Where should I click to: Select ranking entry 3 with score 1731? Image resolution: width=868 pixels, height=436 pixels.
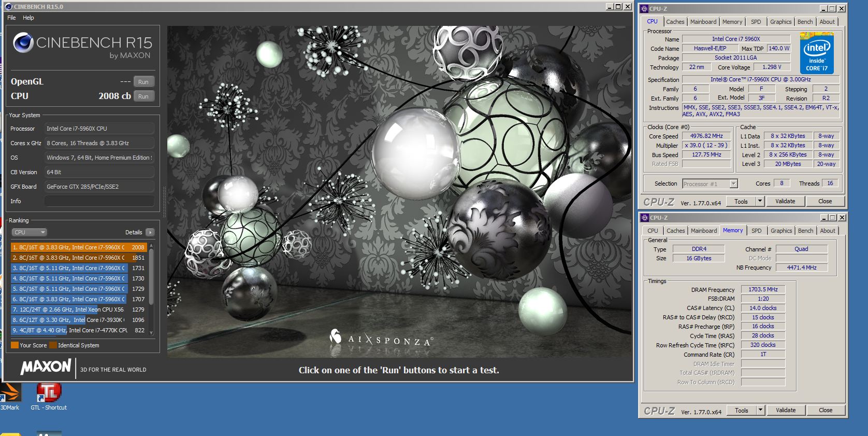(79, 268)
